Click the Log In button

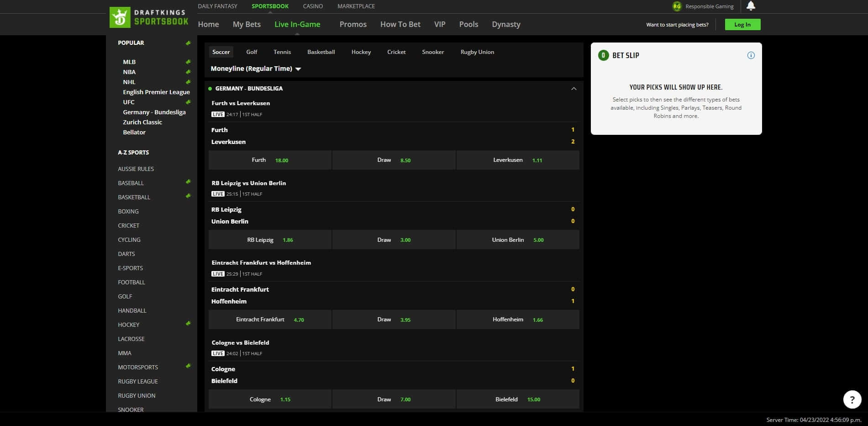[742, 24]
